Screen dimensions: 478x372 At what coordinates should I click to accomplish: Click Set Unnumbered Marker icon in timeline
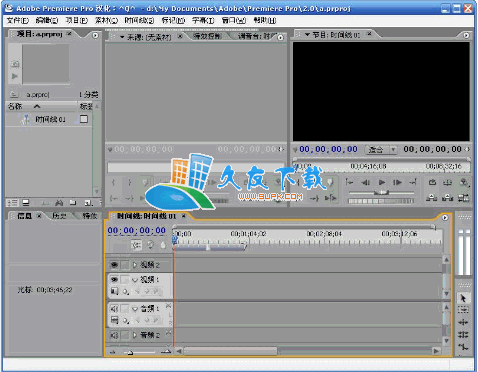coord(163,245)
